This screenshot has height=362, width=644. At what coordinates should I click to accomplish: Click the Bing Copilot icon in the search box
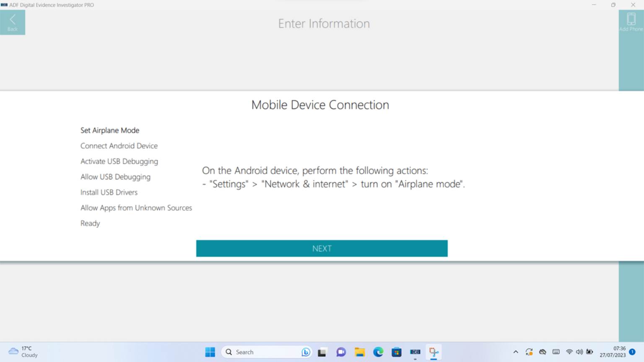point(306,352)
